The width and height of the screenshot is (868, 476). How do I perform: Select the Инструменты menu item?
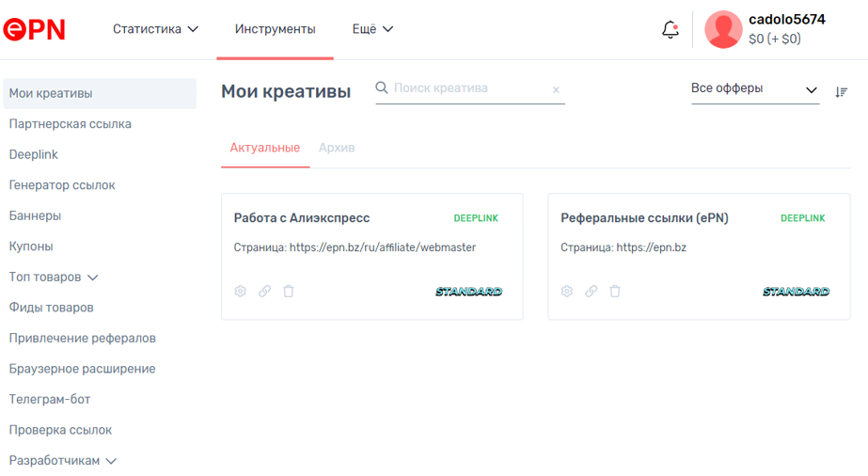[x=276, y=29]
